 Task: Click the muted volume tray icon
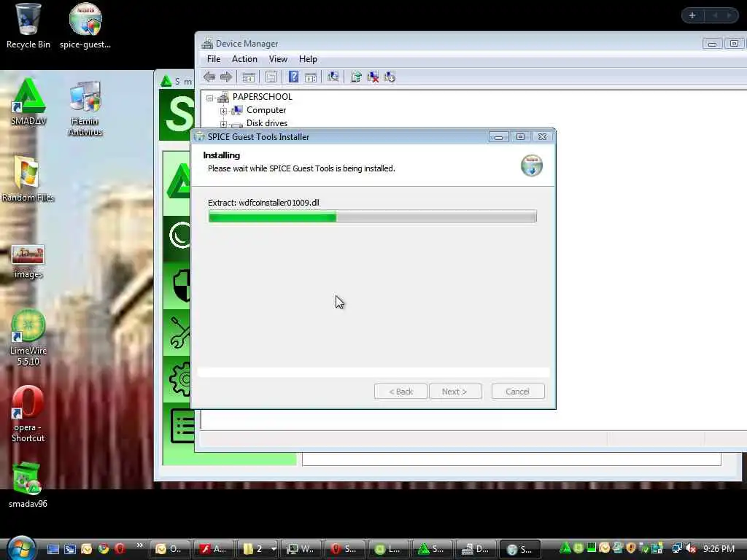coord(691,549)
